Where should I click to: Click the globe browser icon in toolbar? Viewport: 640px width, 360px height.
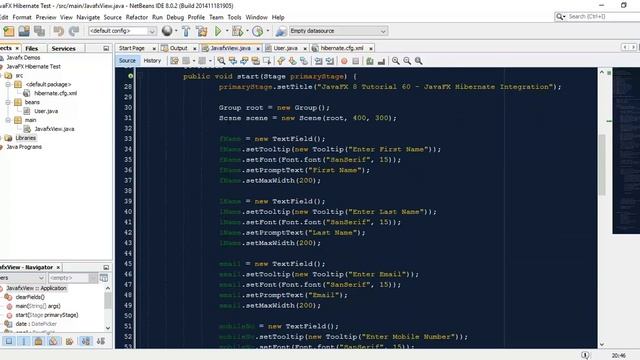point(167,31)
